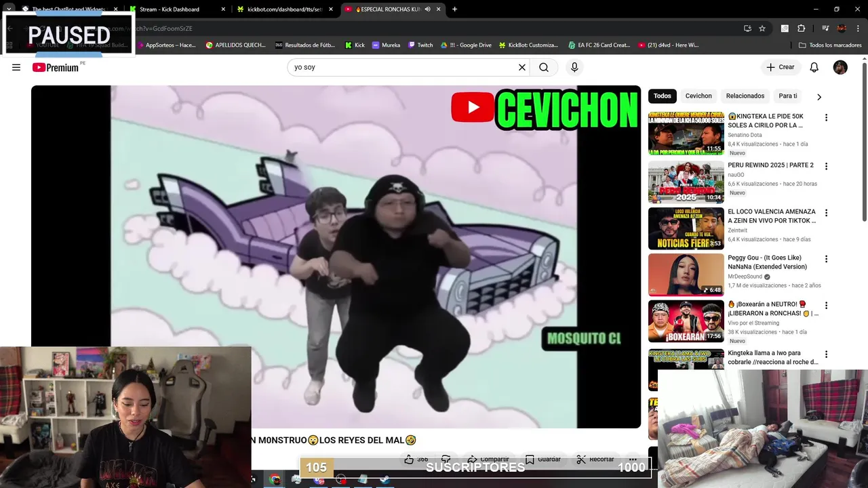The image size is (868, 488).
Task: Open options for KINGTEKA LE PIDE 50K video
Action: pyautogui.click(x=826, y=117)
